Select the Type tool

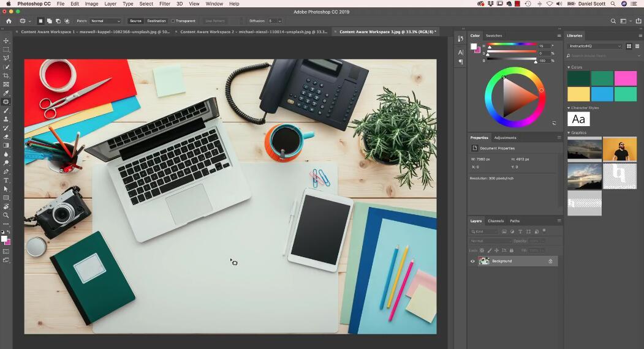[x=6, y=181]
